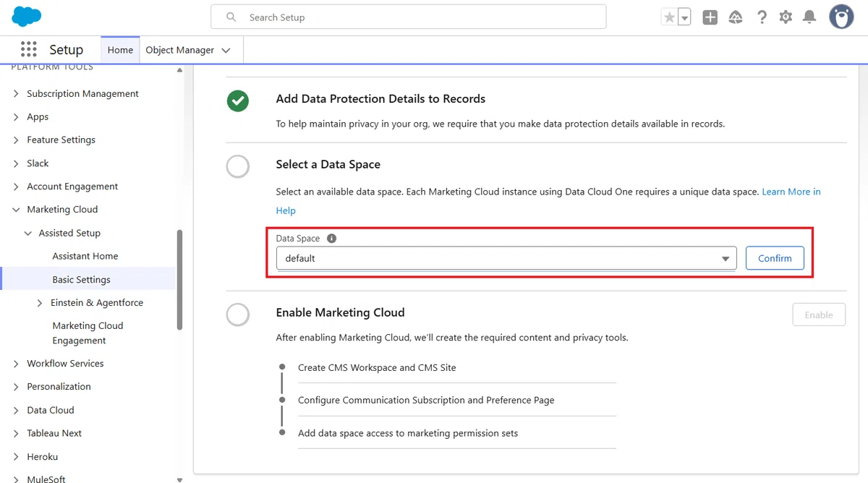Expand the Heroku node

[x=17, y=457]
